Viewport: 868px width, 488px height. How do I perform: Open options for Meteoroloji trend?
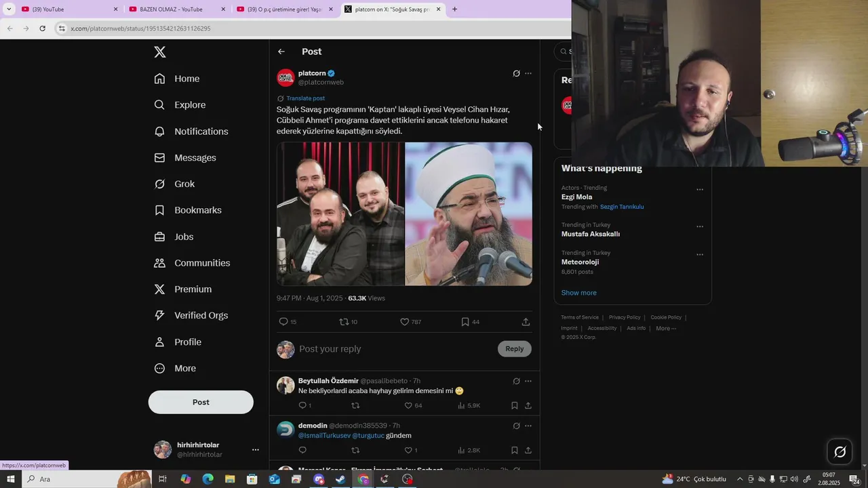(700, 255)
